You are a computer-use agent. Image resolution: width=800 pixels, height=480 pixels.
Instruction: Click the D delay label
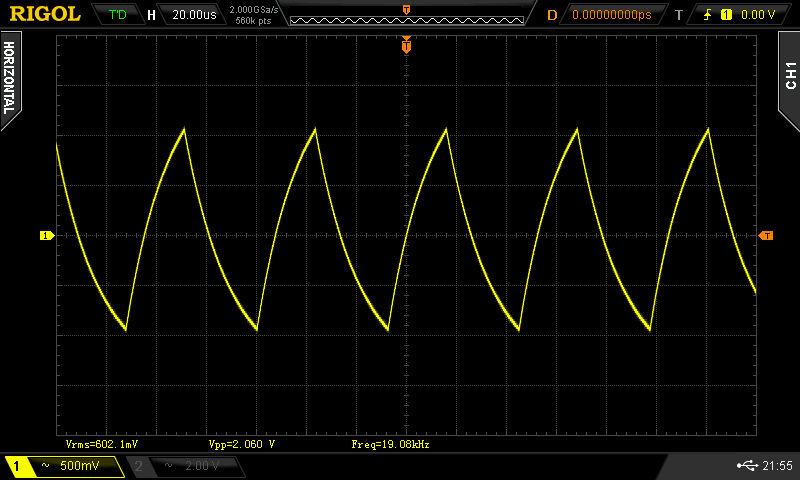tap(552, 15)
